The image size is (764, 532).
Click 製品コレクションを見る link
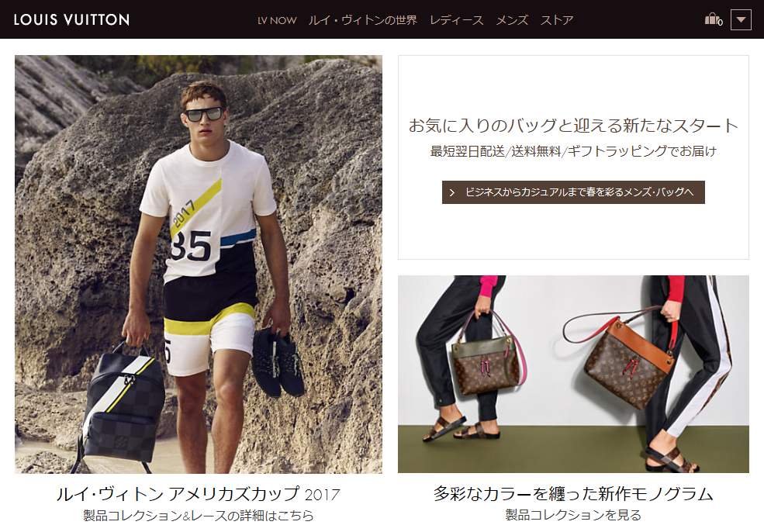click(573, 514)
